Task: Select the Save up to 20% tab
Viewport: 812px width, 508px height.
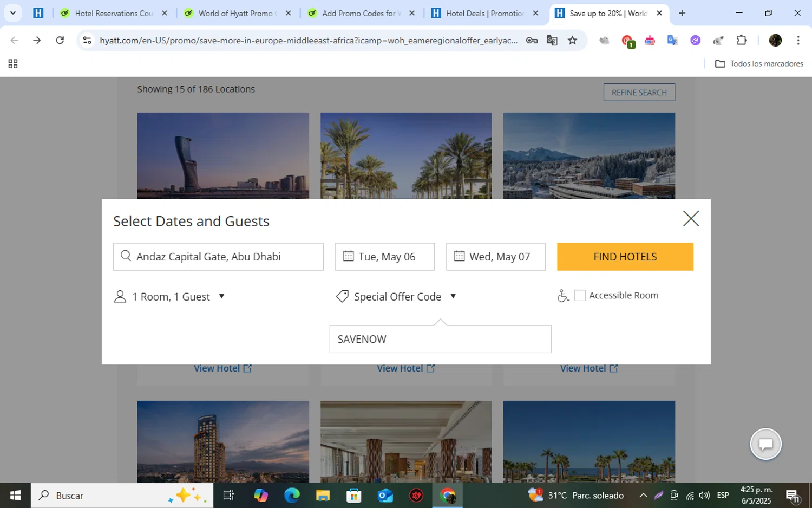Action: point(608,13)
